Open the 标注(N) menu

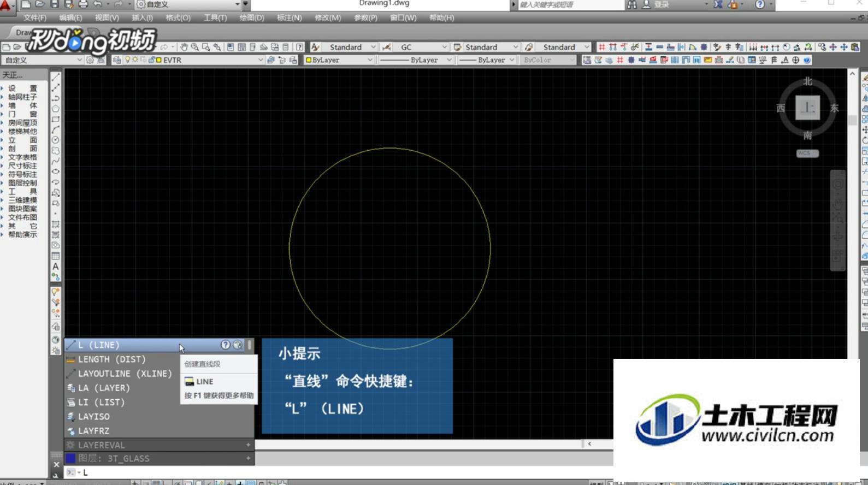(x=289, y=17)
